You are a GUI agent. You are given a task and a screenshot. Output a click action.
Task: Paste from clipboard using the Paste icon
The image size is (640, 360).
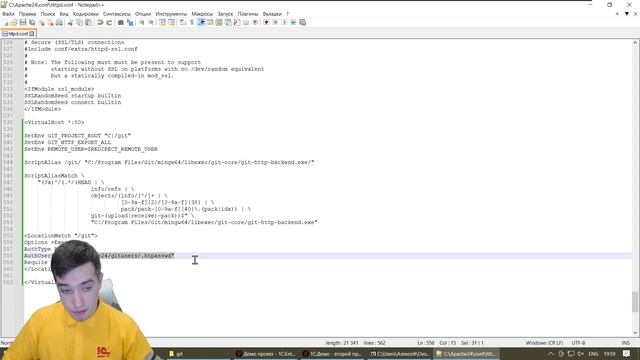point(89,22)
